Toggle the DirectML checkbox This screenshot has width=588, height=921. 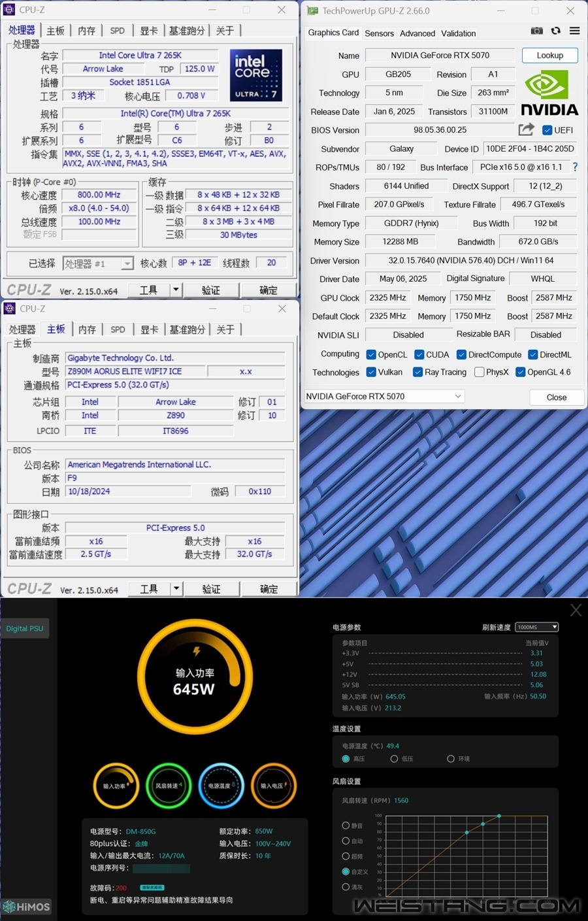tap(532, 355)
